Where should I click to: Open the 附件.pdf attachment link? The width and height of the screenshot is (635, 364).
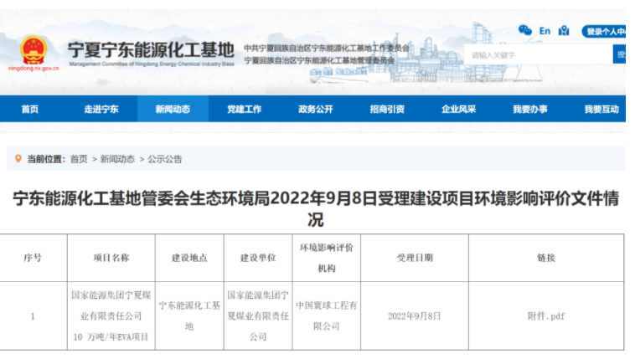(545, 316)
